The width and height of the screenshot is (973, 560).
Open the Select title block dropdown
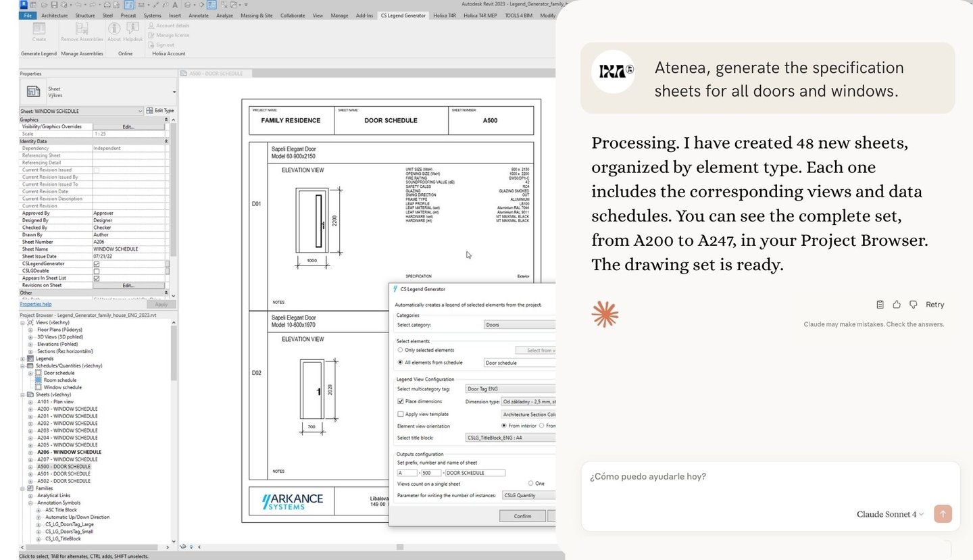[511, 438]
